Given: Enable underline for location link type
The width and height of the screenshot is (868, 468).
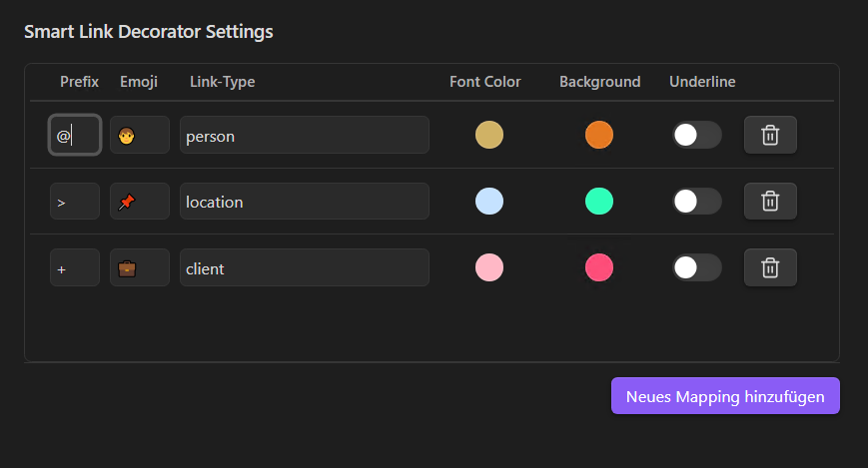Looking at the screenshot, I should [x=696, y=202].
